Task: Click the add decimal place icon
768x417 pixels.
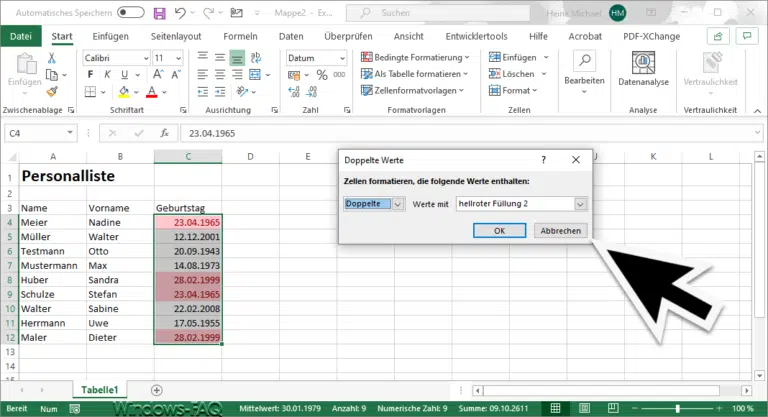Action: (x=294, y=92)
